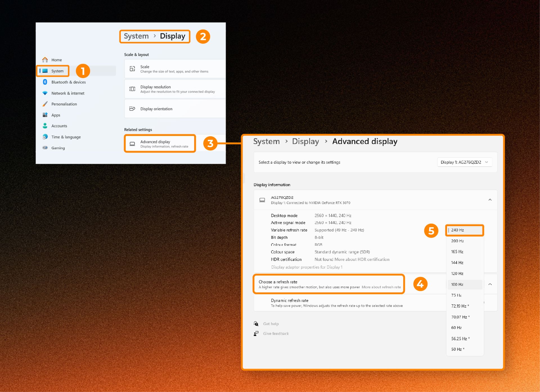Click the Network & internet wifi icon
Screen dimensions: 540x392
click(45, 93)
